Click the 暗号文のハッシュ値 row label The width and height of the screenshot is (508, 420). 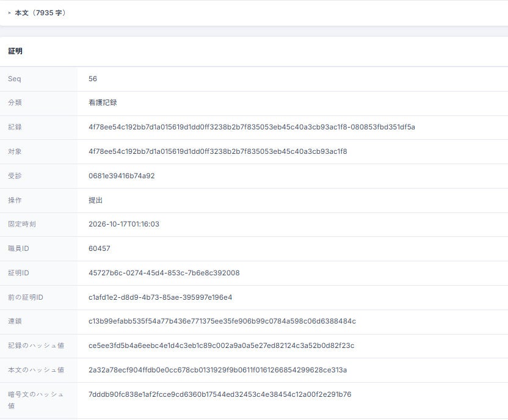coord(35,400)
